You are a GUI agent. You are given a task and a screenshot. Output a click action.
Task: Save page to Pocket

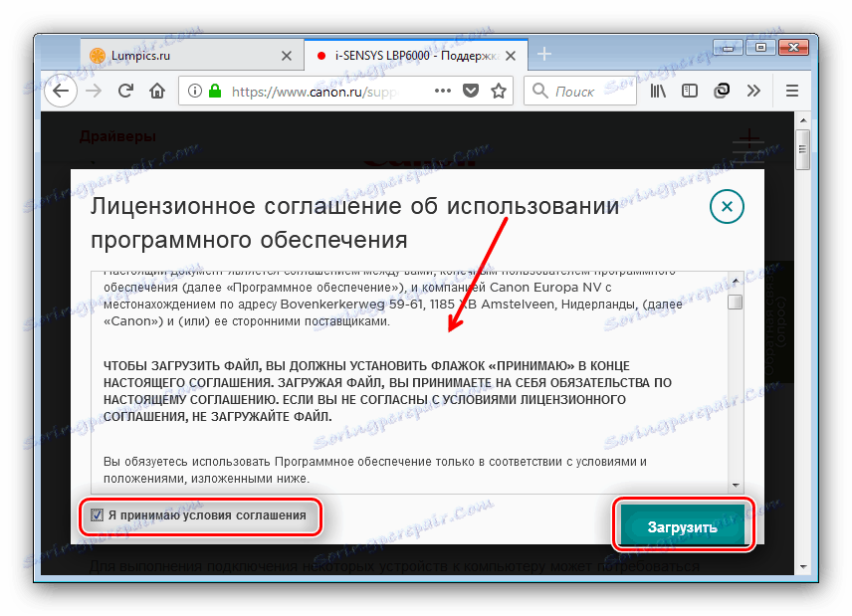pos(471,91)
